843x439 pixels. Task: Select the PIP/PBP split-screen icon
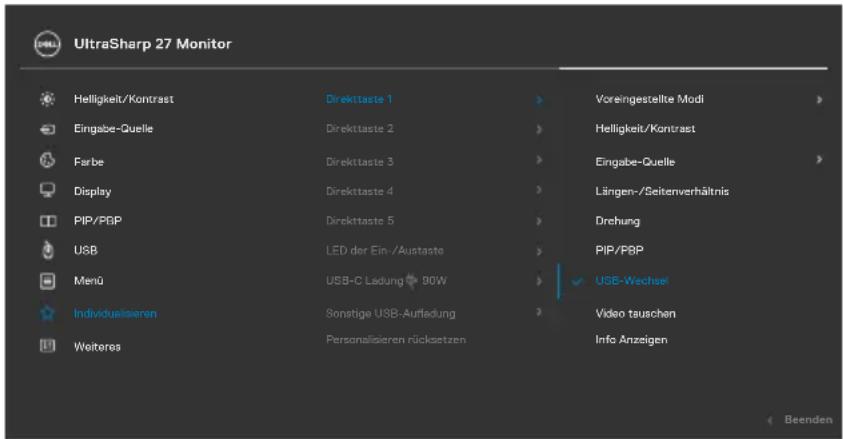47,221
